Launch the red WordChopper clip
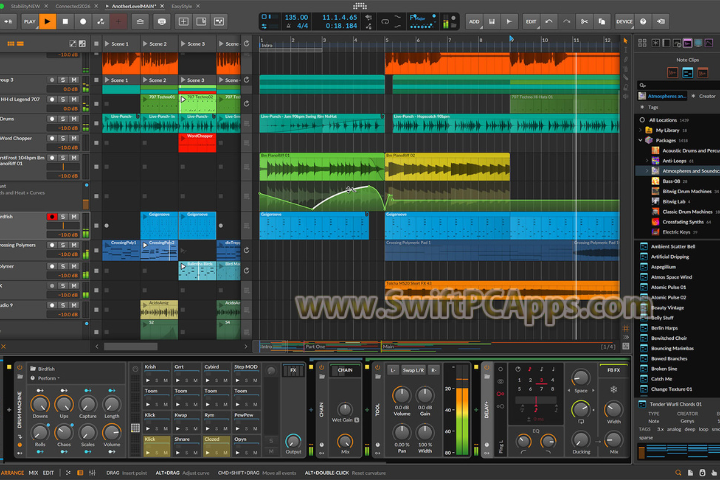This screenshot has height=480, width=720. [x=183, y=137]
